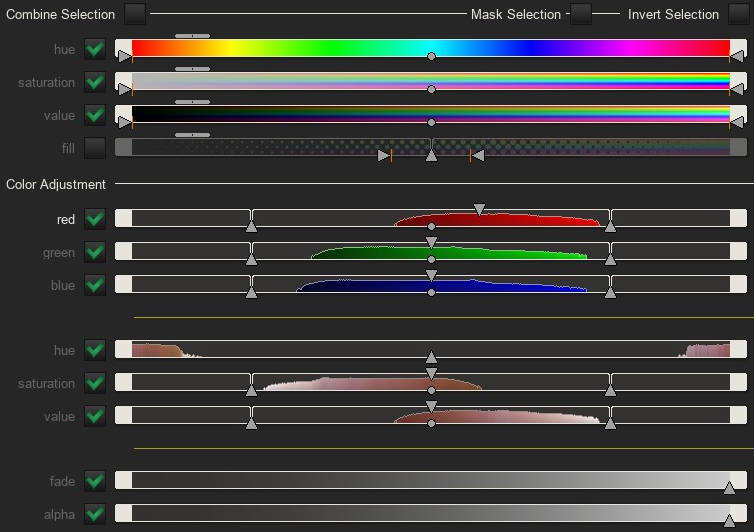Click the red label in Color Adjustment
The width and height of the screenshot is (754, 532).
click(x=66, y=219)
